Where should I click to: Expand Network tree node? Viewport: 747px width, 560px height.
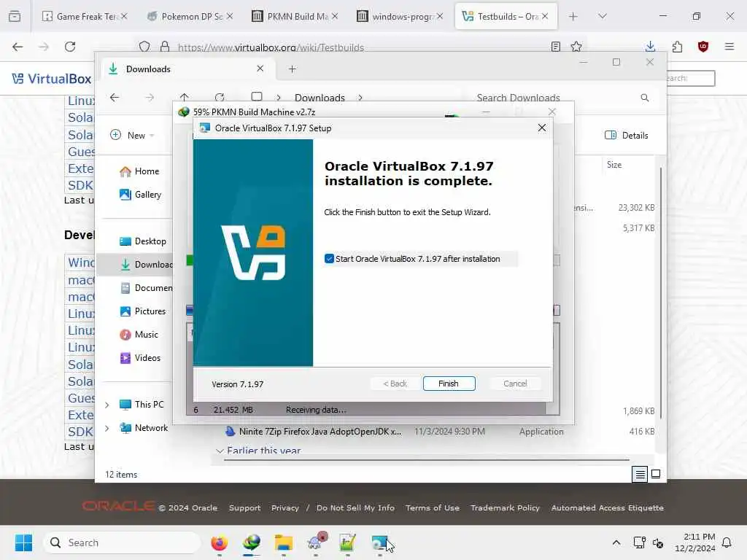107,428
